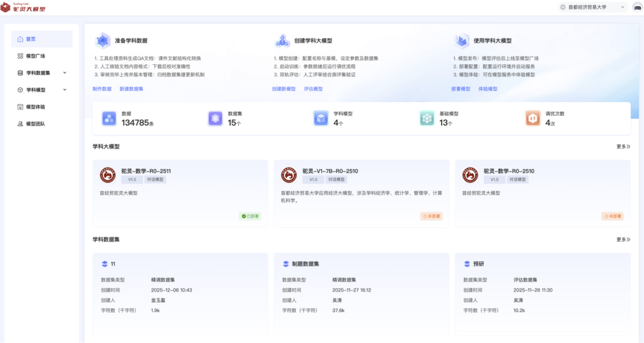Open the 首都经济贸易大学 organization dropdown
644x343 pixels.
(x=593, y=7)
